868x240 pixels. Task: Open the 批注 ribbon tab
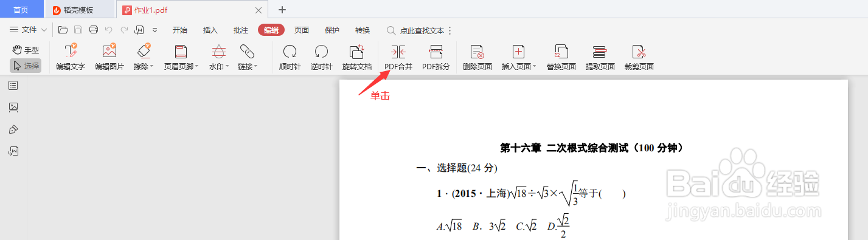tap(241, 30)
